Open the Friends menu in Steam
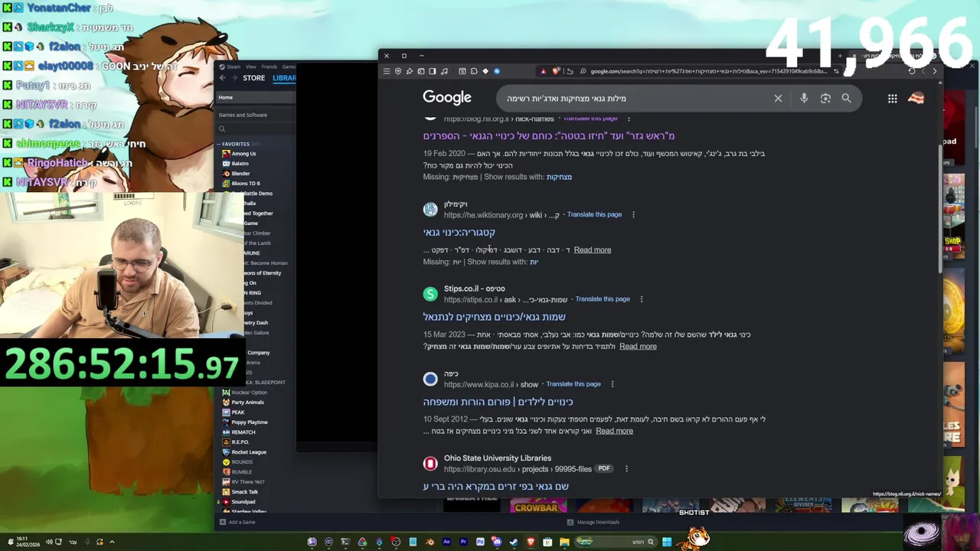The height and width of the screenshot is (551, 980). (x=269, y=67)
